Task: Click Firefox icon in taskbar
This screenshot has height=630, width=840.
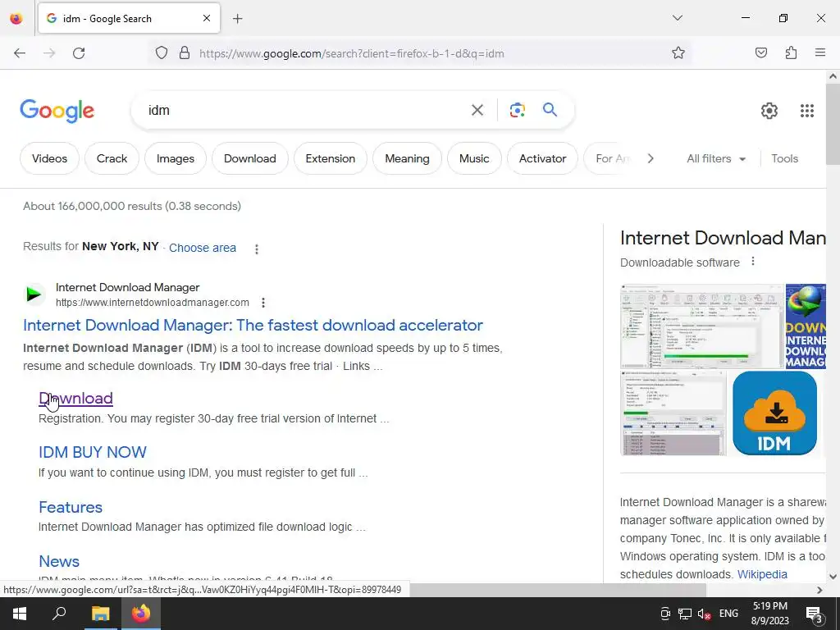Action: (x=141, y=614)
